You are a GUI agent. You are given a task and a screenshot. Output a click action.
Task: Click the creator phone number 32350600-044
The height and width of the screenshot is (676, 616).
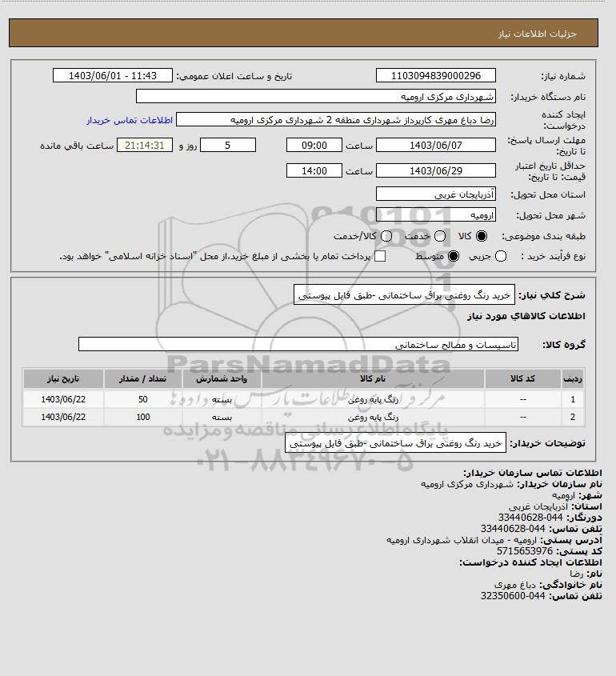click(513, 596)
